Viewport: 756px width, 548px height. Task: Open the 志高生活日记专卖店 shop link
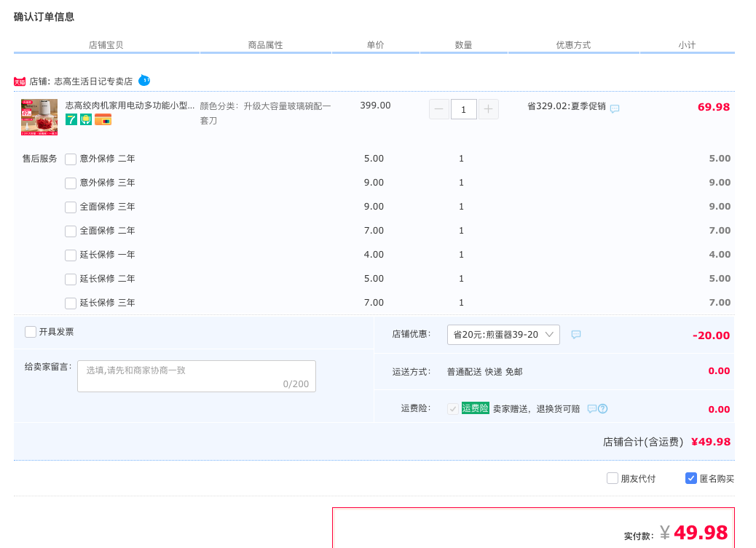click(x=93, y=82)
